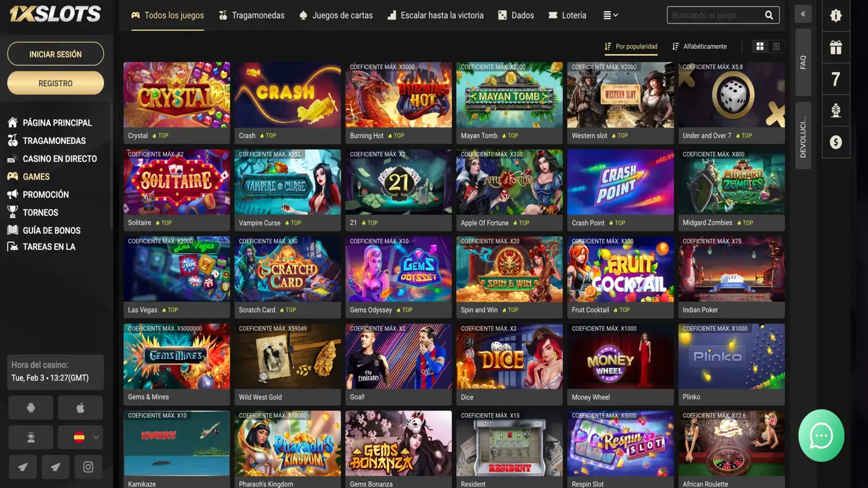Open the Las Vegas game thumbnail
The height and width of the screenshot is (488, 868).
pyautogui.click(x=177, y=269)
